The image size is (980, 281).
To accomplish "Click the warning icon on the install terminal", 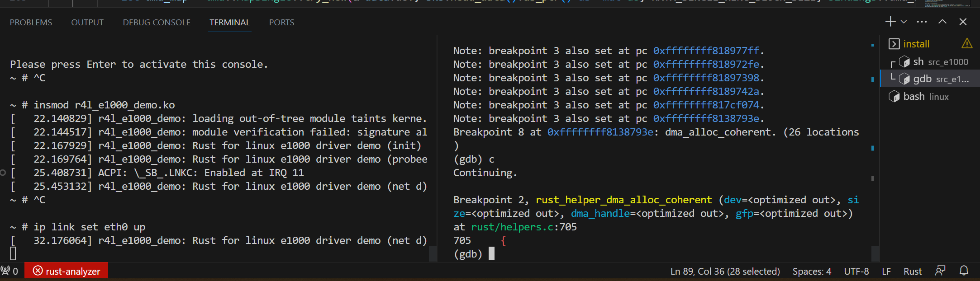I will [x=967, y=43].
